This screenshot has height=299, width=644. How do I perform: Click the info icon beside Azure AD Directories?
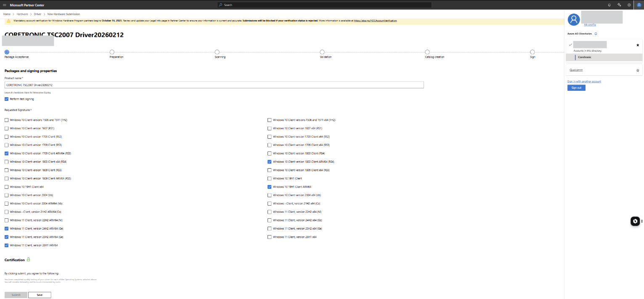(596, 34)
